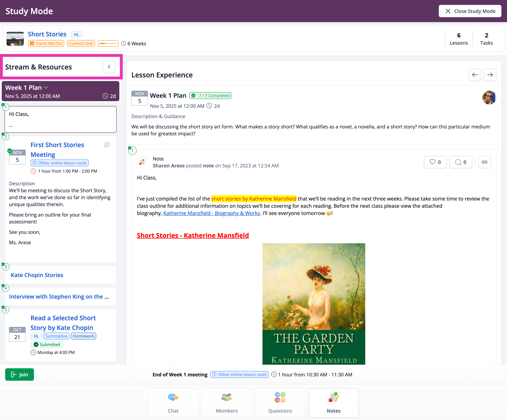The height and width of the screenshot is (420, 507).
Task: Open the Questions tab
Action: (x=280, y=403)
